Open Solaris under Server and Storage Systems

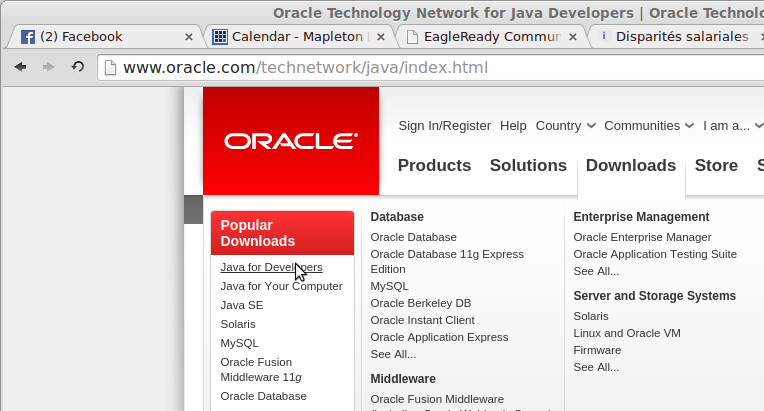coord(591,316)
